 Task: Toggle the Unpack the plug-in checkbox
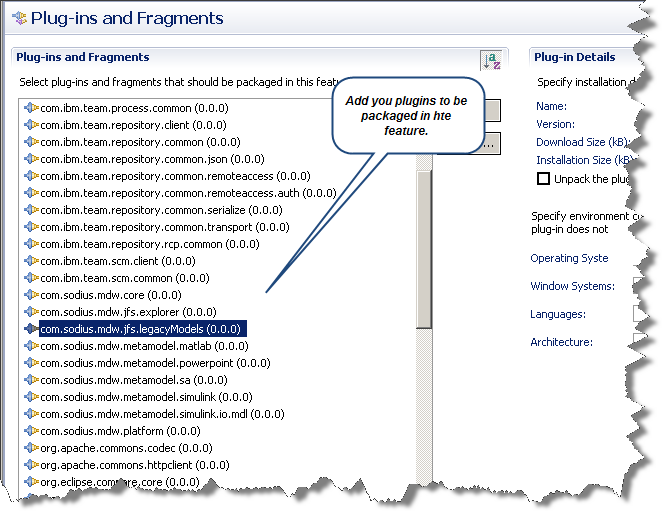click(543, 179)
